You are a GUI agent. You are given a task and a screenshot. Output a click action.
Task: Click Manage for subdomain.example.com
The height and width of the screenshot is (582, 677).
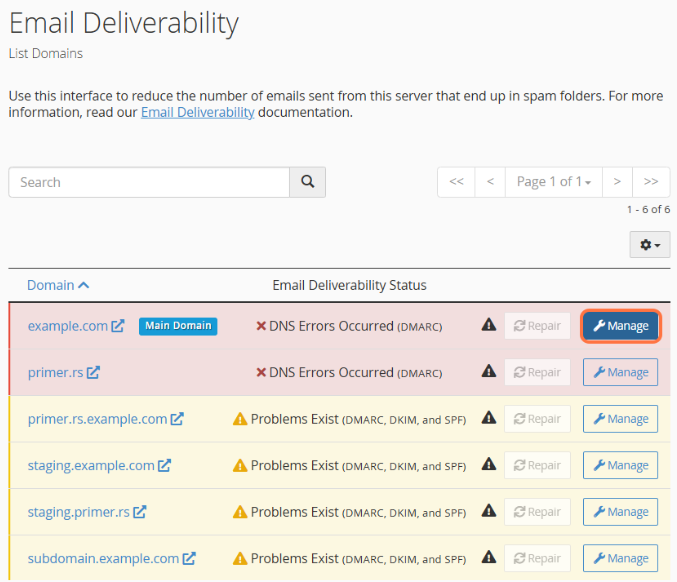tap(620, 558)
